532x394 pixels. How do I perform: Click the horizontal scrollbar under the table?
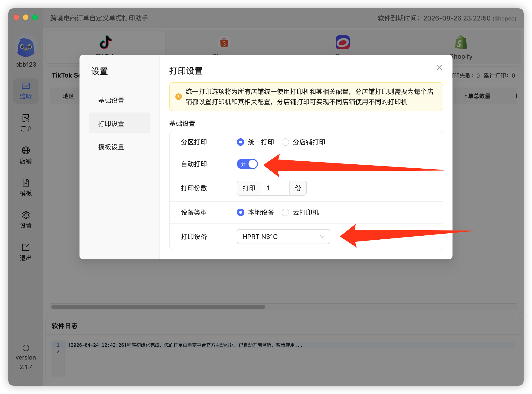tap(158, 307)
